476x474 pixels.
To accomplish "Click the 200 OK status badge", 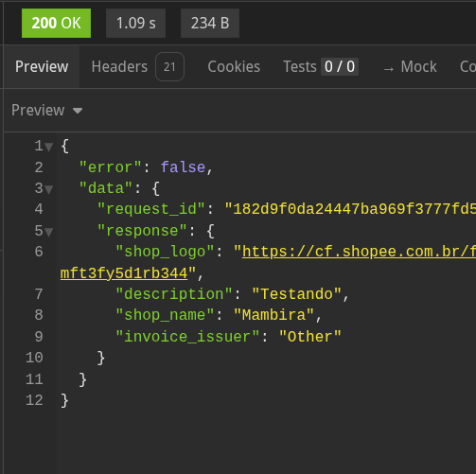I will [x=56, y=24].
